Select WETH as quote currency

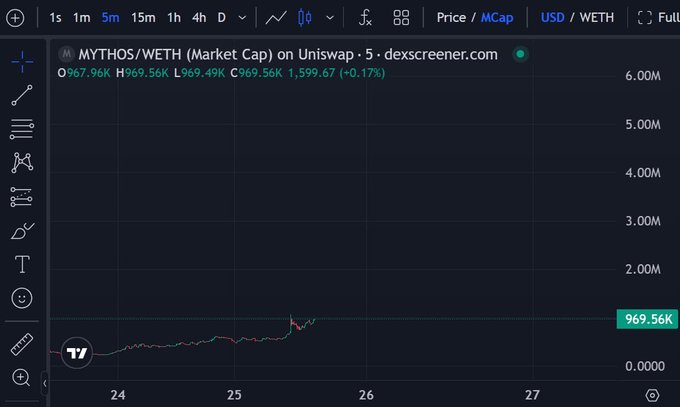coord(597,18)
